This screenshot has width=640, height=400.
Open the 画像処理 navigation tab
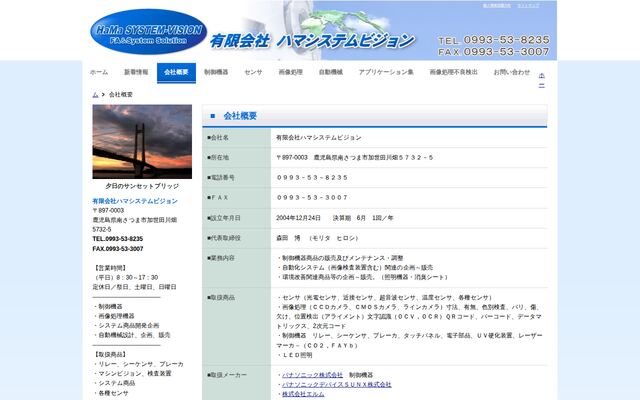pos(291,72)
